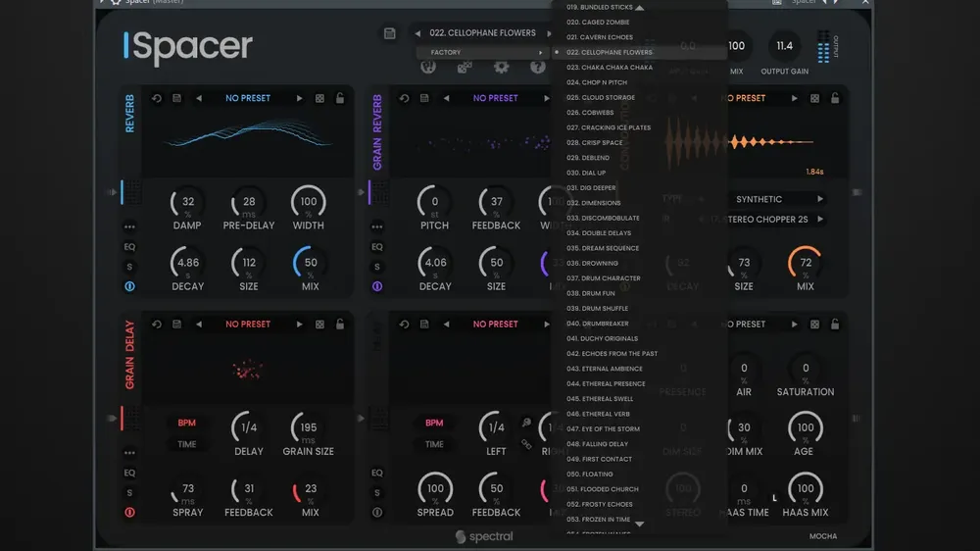
Task: Choose preset 051. Flooded Church
Action: 639,489
